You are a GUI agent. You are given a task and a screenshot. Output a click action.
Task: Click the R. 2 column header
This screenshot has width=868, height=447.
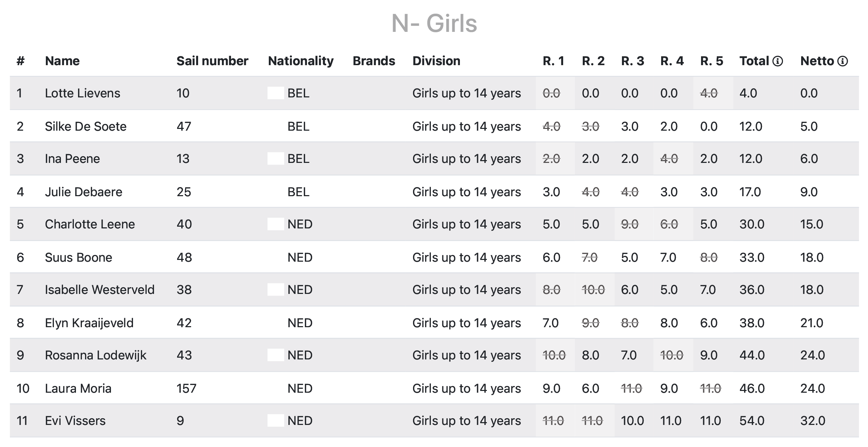point(593,61)
